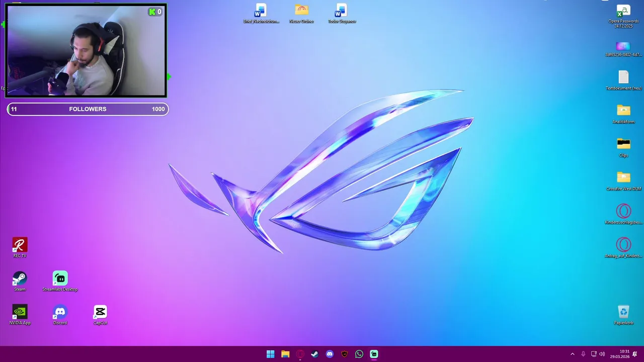Open the Discord desktop shortcut

coord(60,315)
